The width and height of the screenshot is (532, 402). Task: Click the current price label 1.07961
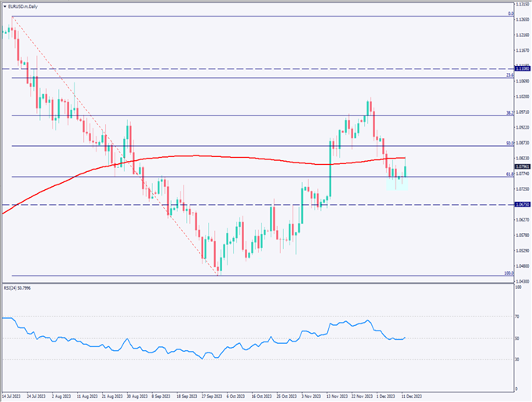tap(523, 166)
